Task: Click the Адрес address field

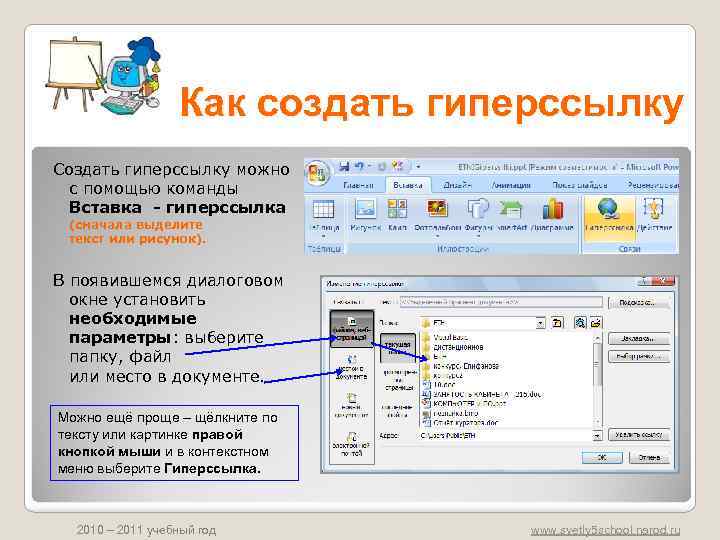Action: point(506,435)
